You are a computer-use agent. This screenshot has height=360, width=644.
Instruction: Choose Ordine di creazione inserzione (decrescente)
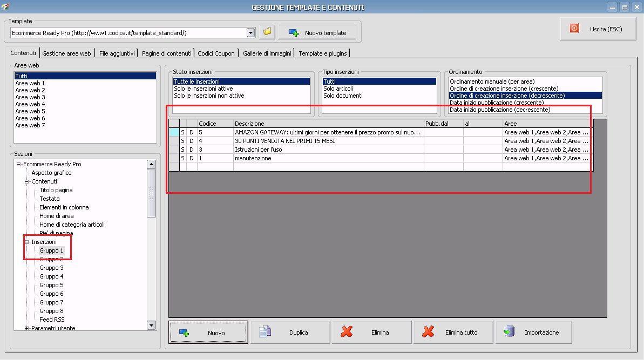pyautogui.click(x=525, y=95)
